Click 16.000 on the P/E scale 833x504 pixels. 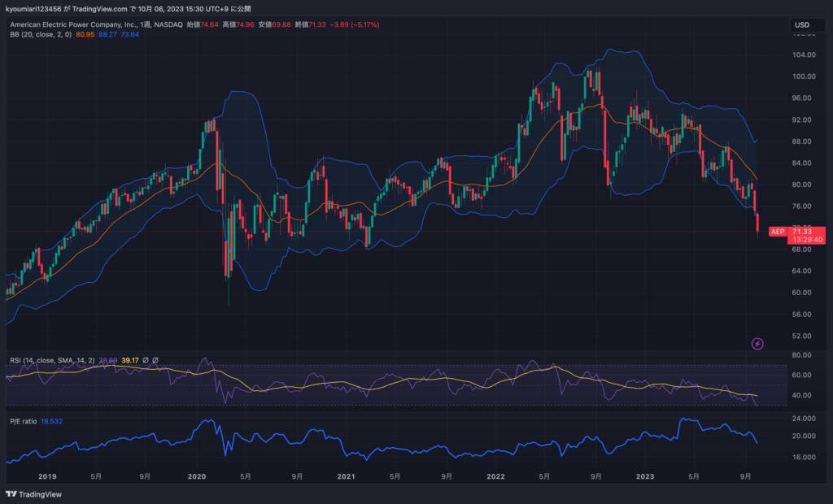click(x=804, y=458)
